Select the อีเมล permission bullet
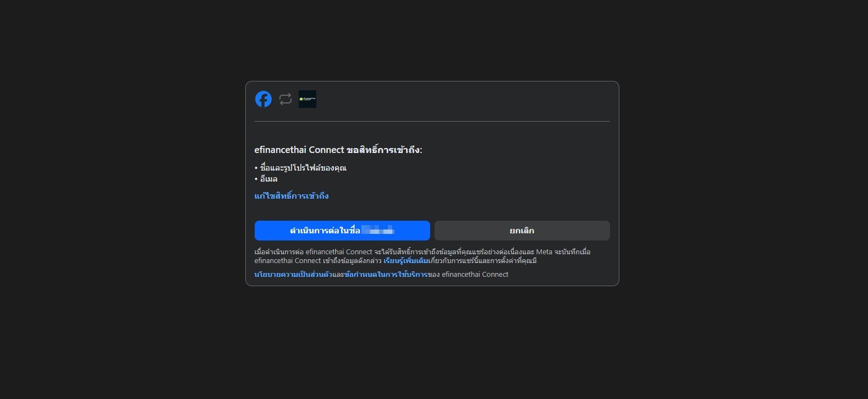 pos(266,179)
